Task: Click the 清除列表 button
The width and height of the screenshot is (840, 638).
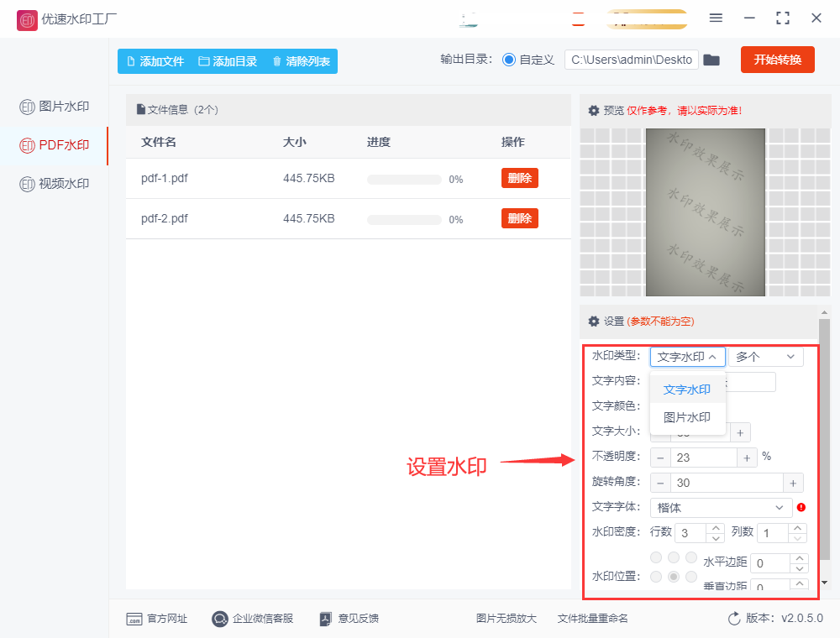Action: tap(301, 61)
